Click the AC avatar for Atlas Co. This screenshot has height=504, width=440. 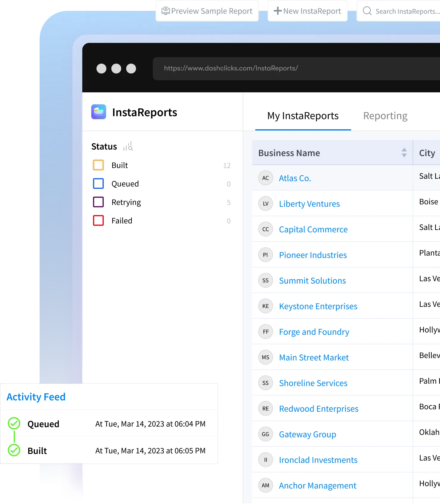click(266, 178)
